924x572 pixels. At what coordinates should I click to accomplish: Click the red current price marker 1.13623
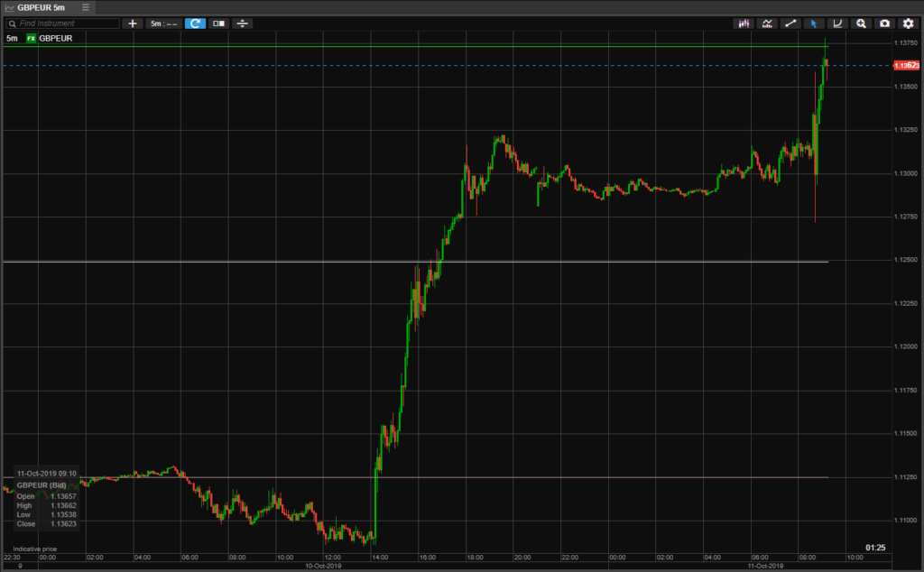point(905,65)
